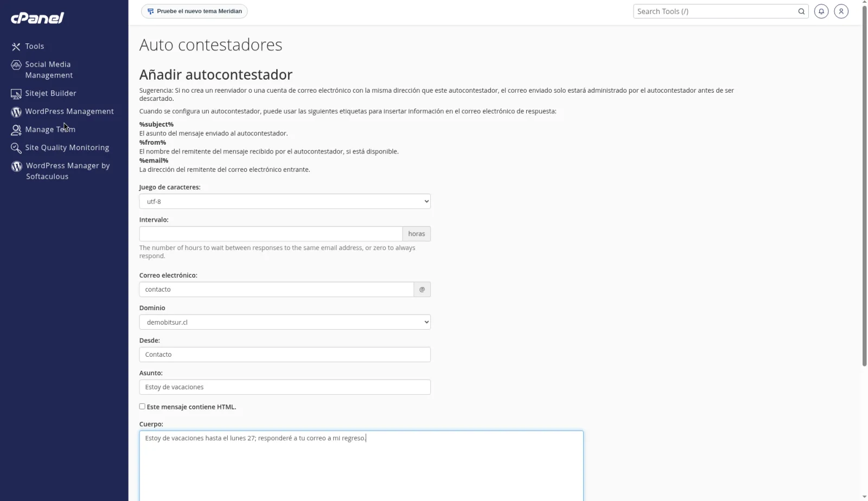Click the search magnifier icon
868x501 pixels.
pos(801,11)
